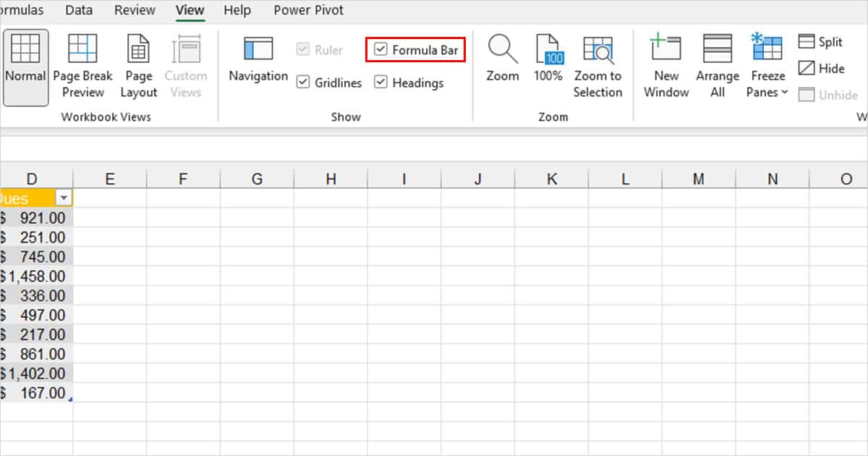Select column header E
The image size is (868, 456).
(x=110, y=178)
